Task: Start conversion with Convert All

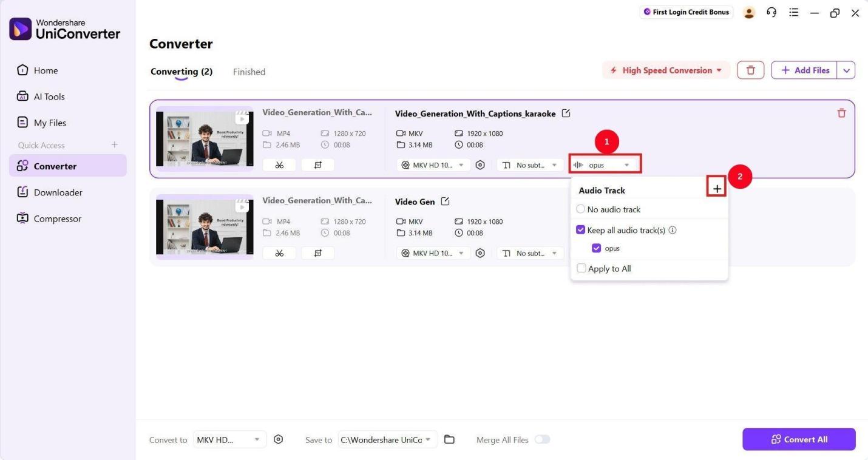Action: pos(799,439)
